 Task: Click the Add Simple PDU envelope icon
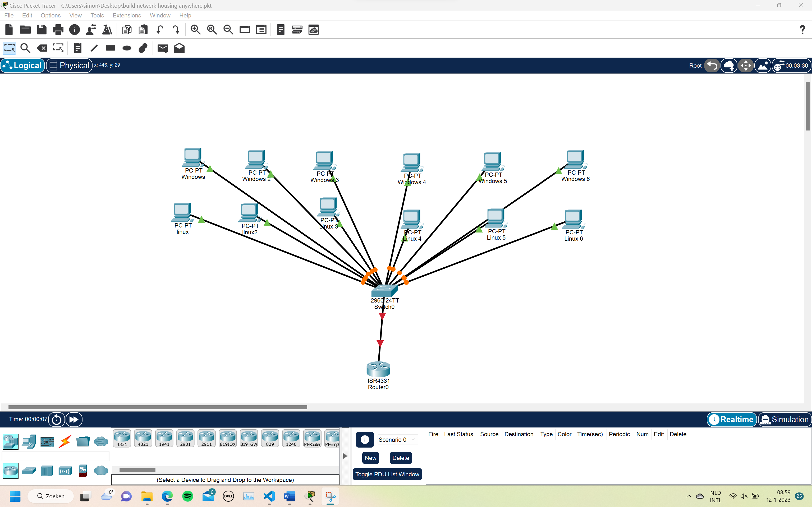(x=163, y=48)
